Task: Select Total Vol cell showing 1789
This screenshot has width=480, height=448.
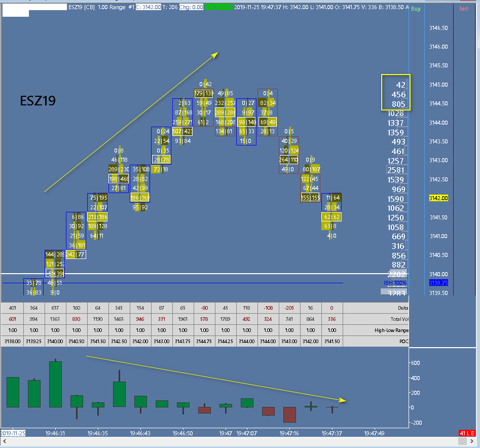Action: click(226, 319)
